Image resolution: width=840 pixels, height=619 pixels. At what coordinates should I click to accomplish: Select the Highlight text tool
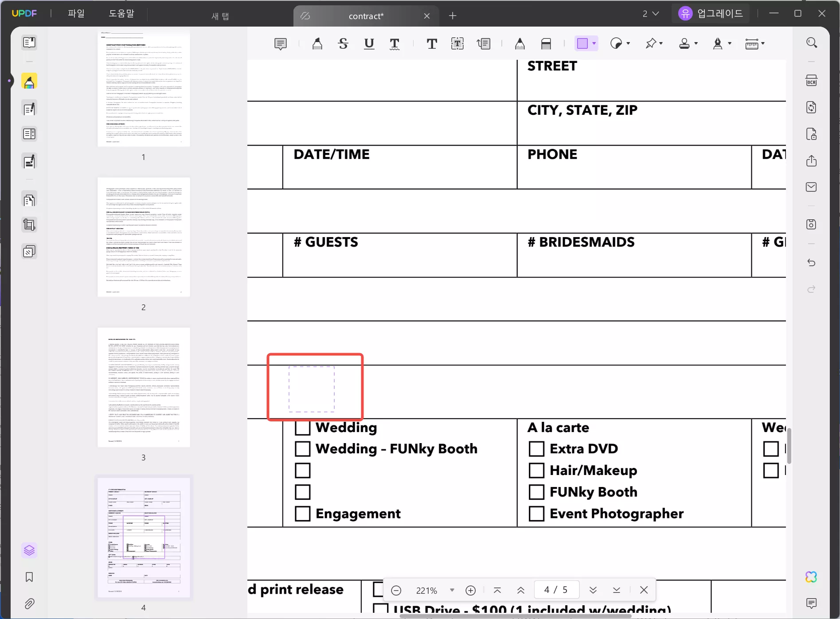317,44
